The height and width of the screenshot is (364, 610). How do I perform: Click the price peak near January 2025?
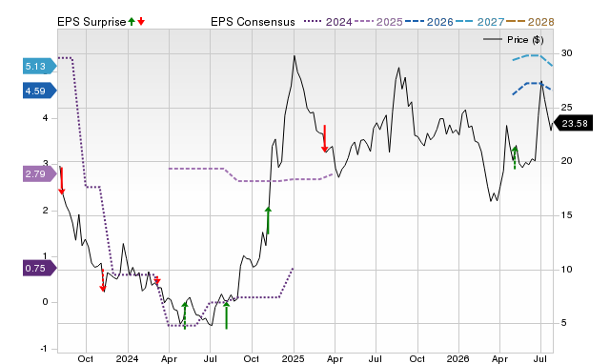click(x=295, y=56)
